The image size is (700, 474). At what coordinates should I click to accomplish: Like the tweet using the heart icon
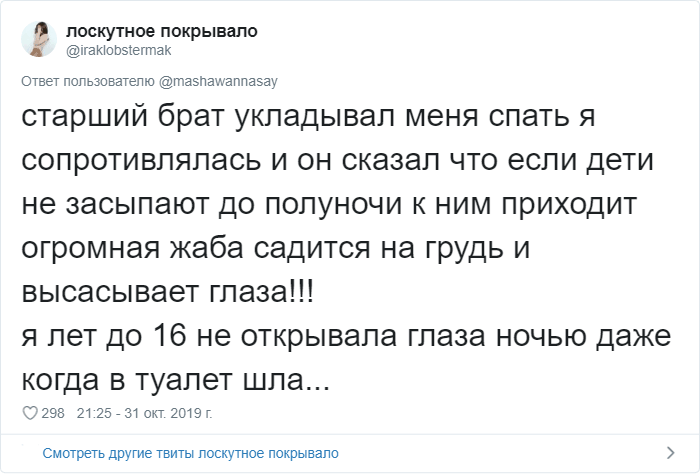[29, 413]
